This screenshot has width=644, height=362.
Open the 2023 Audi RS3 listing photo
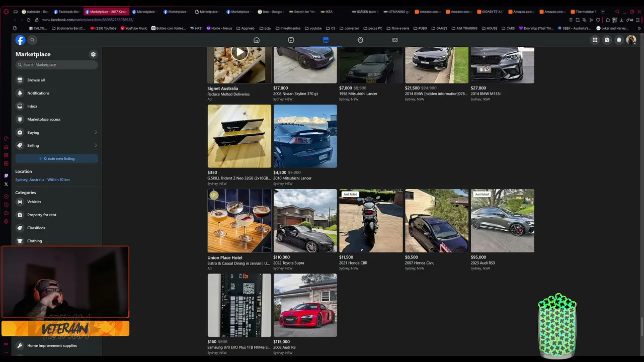[x=503, y=221]
